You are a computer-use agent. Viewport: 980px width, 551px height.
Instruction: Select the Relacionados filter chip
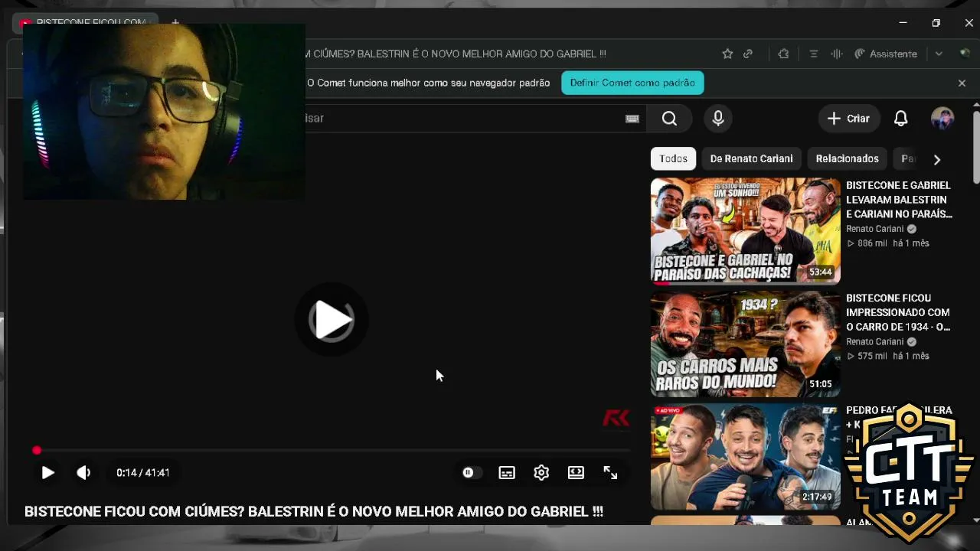tap(848, 158)
